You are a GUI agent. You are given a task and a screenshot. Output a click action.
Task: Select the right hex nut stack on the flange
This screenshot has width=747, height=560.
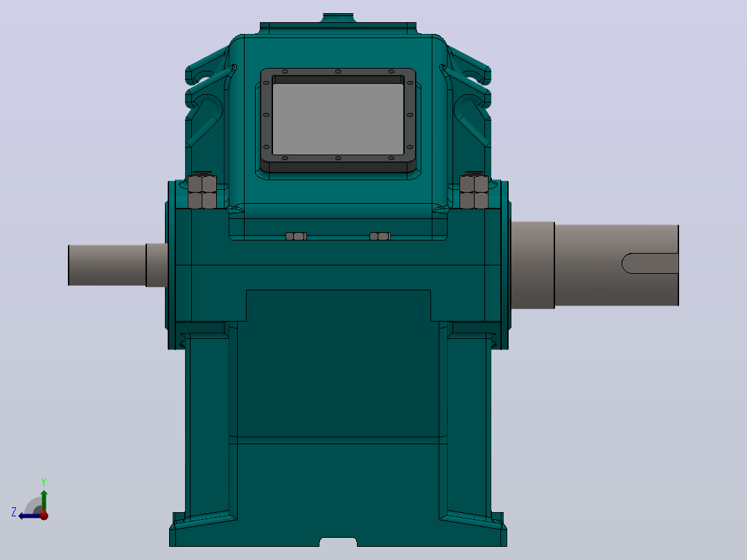473,191
